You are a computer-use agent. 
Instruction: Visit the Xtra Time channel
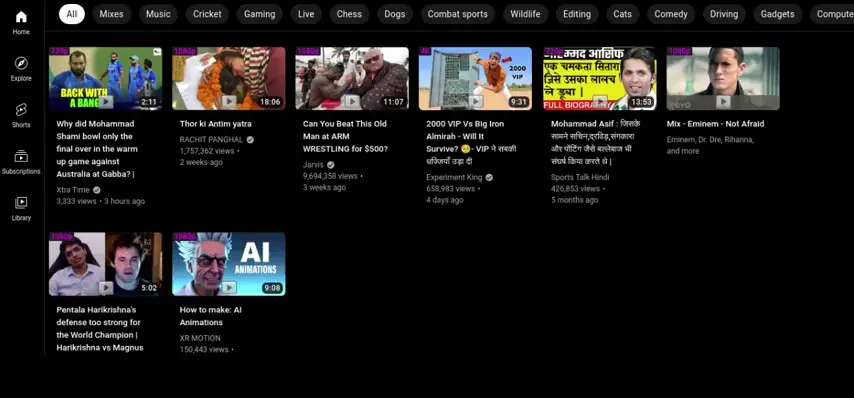73,190
